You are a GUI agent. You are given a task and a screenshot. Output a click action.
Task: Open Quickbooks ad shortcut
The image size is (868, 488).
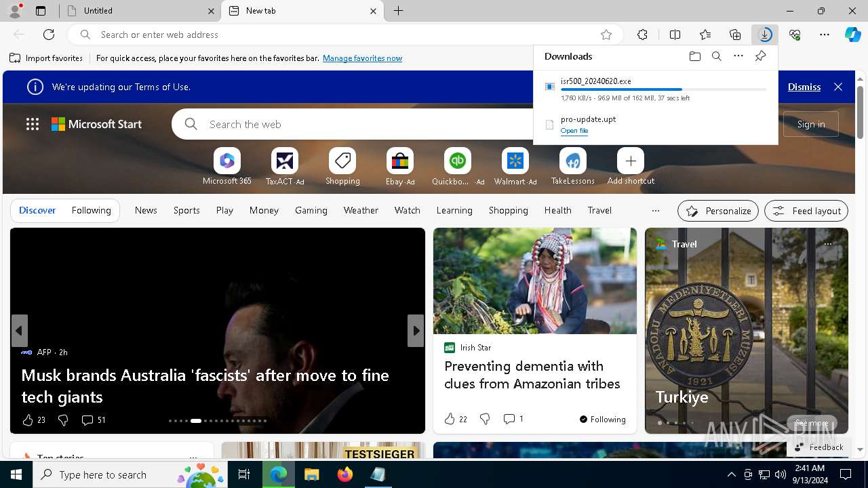point(458,167)
